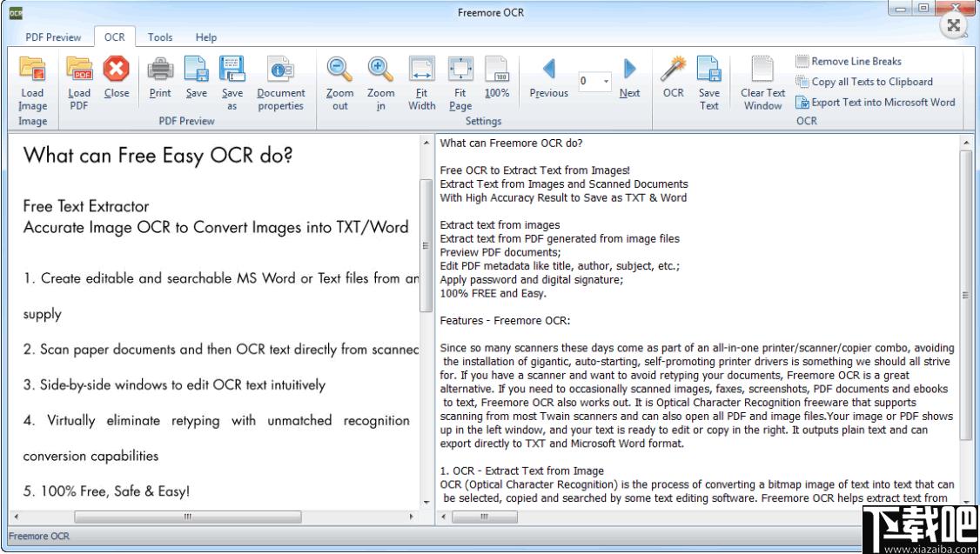Open Document properties
This screenshot has height=554, width=980.
tap(280, 69)
